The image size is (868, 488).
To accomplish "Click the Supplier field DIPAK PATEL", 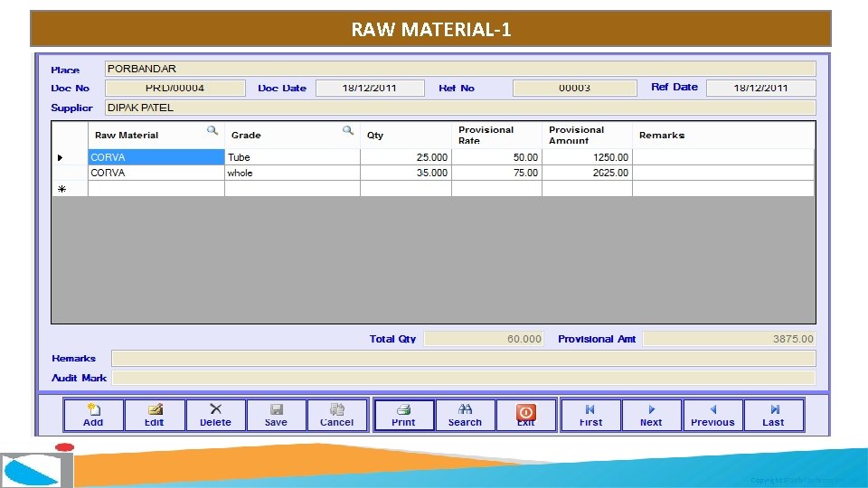I will point(460,108).
